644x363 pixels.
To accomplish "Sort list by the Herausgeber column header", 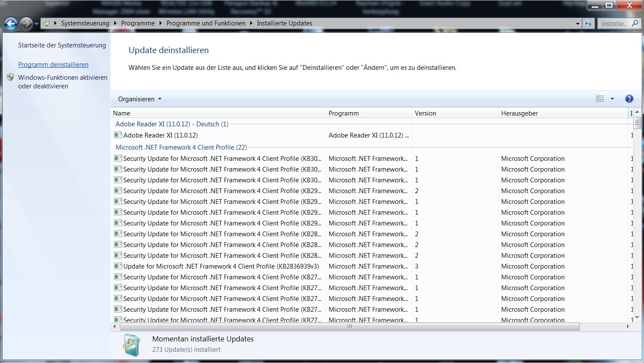I will point(563,113).
